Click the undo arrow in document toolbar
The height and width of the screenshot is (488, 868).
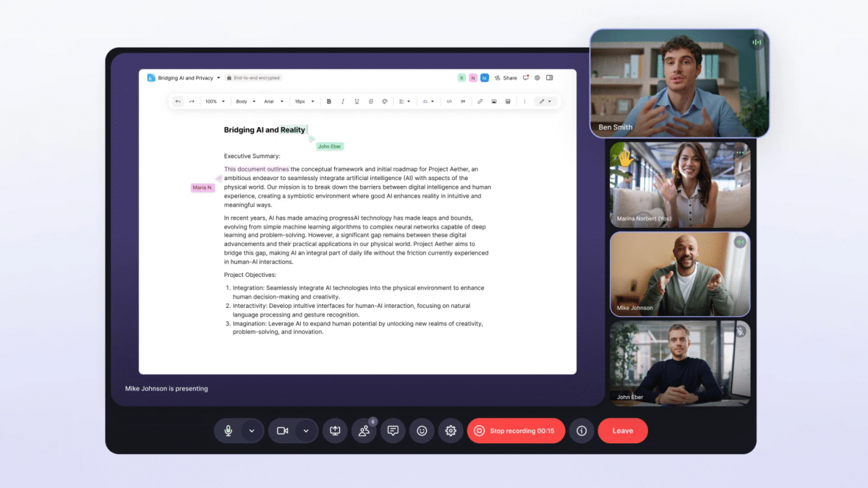click(x=178, y=101)
